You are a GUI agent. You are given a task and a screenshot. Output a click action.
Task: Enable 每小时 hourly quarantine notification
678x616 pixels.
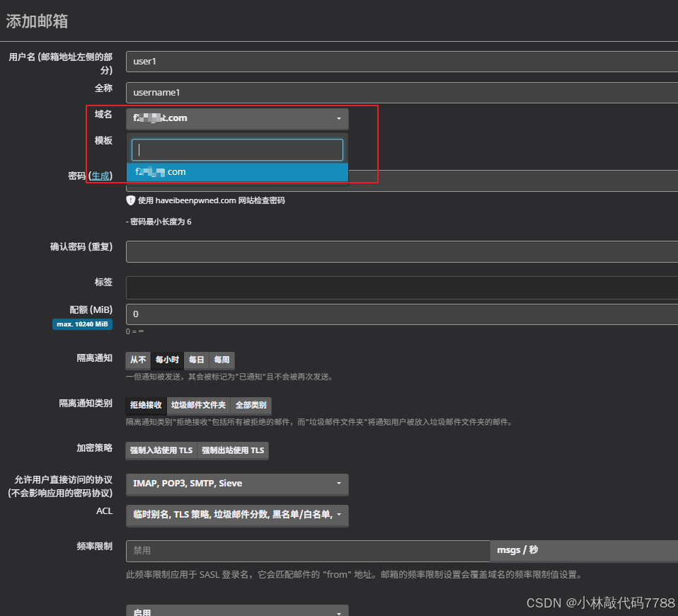pos(167,360)
